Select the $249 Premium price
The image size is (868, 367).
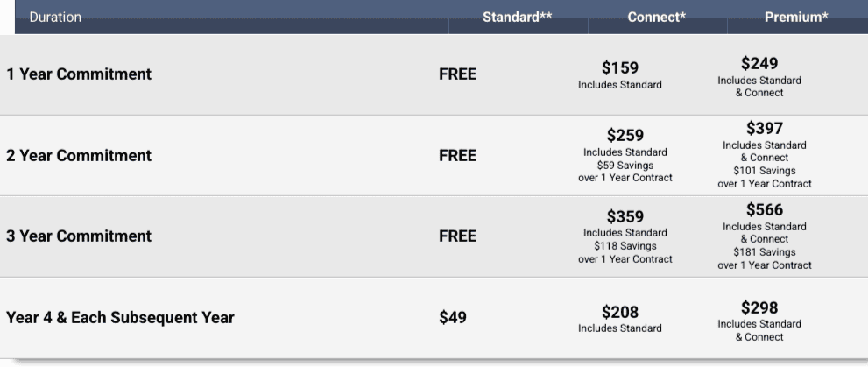pos(759,63)
